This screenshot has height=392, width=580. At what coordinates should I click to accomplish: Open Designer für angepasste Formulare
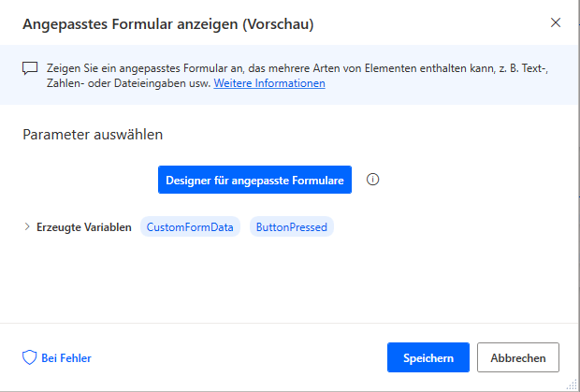[x=254, y=180]
